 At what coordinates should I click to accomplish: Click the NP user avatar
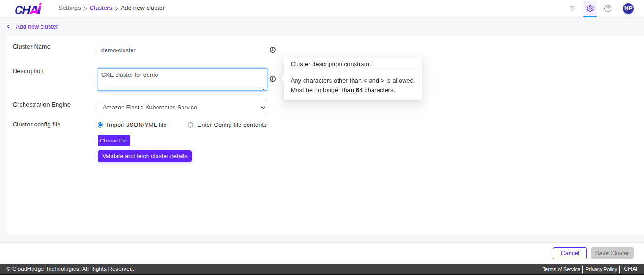627,8
